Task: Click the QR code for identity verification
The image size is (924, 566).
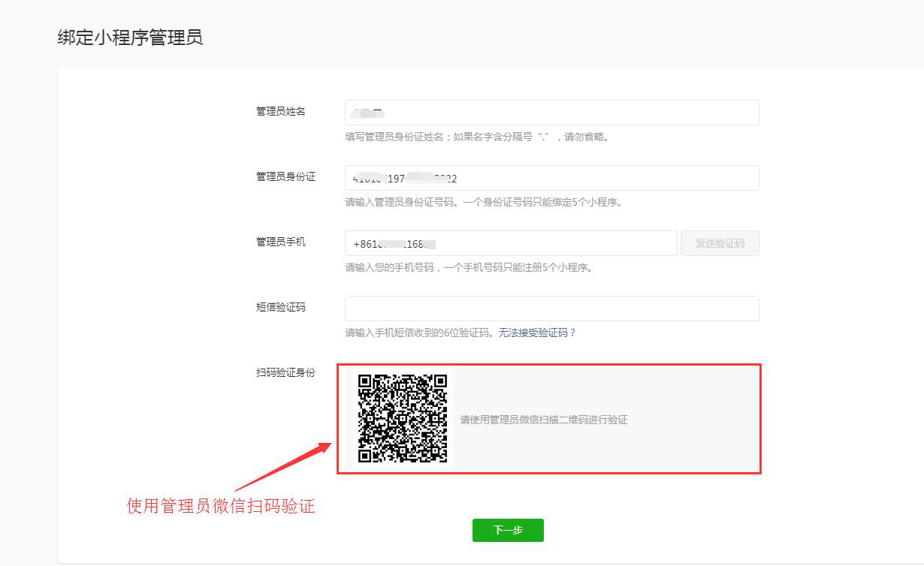Action: point(403,418)
